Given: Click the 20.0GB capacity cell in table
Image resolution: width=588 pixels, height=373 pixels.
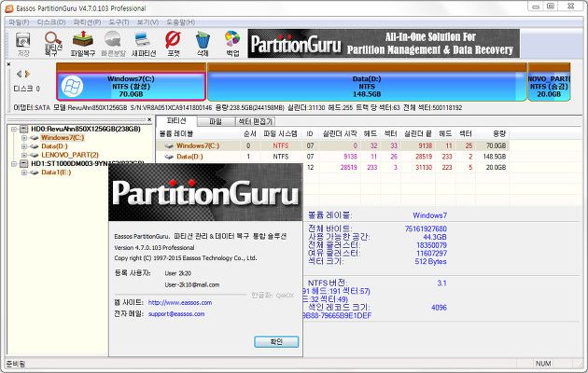Looking at the screenshot, I should coord(496,168).
